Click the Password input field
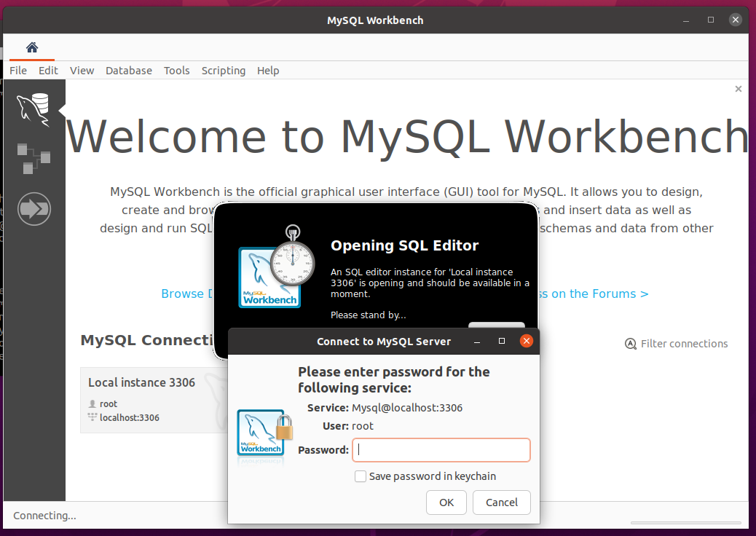This screenshot has width=756, height=536. point(441,450)
